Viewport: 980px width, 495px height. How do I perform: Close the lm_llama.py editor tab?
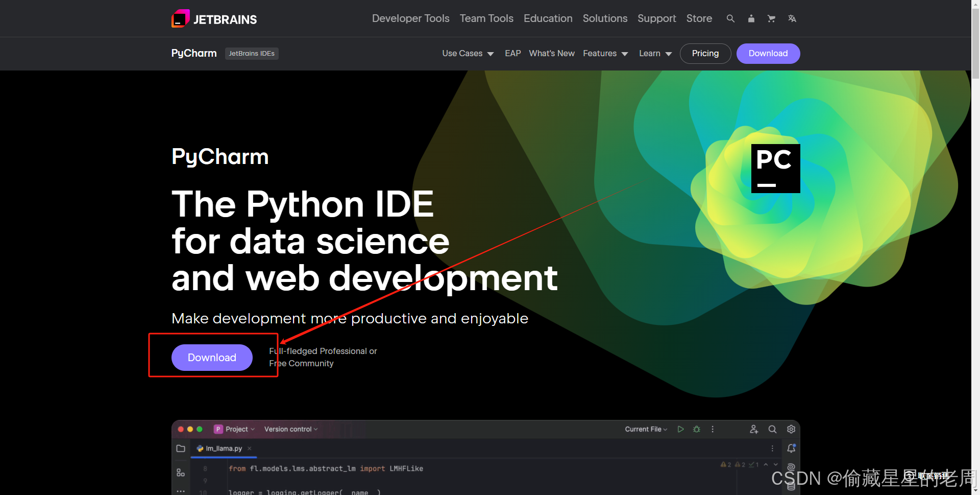click(x=250, y=449)
